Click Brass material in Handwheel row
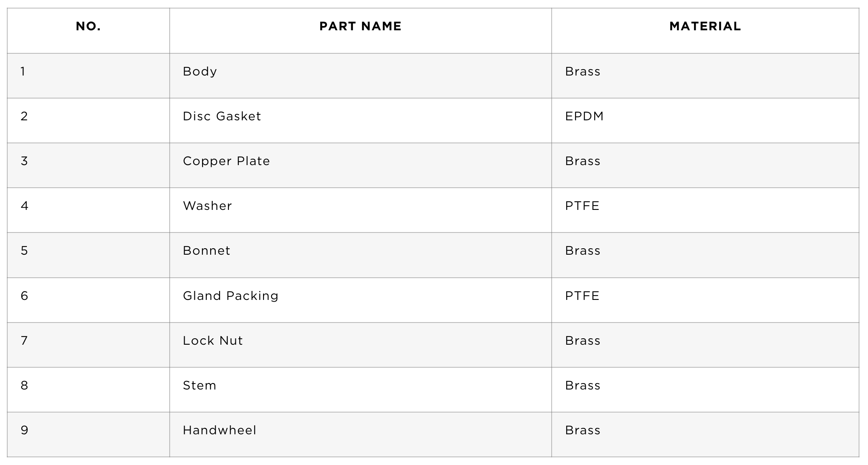Screen dimensions: 868x465 click(x=583, y=430)
